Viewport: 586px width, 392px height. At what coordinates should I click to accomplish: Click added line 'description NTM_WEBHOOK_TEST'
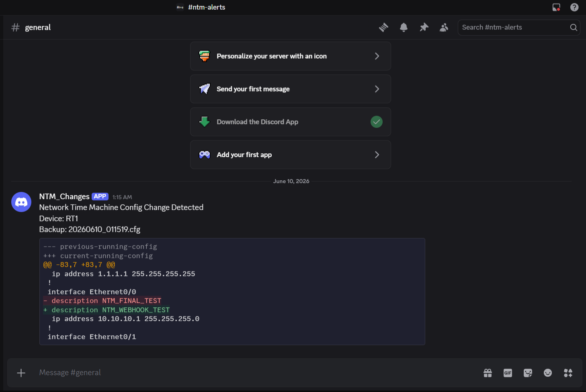(x=107, y=310)
